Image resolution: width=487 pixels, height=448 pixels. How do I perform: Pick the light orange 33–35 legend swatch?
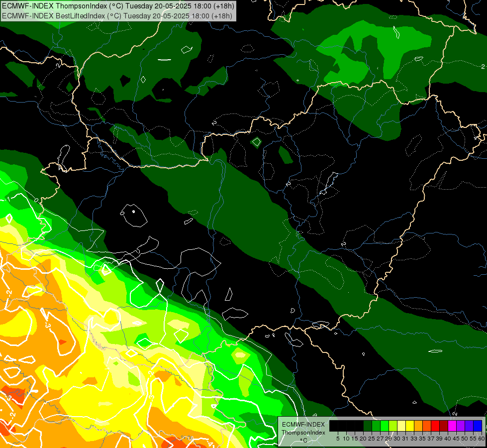pos(418,426)
